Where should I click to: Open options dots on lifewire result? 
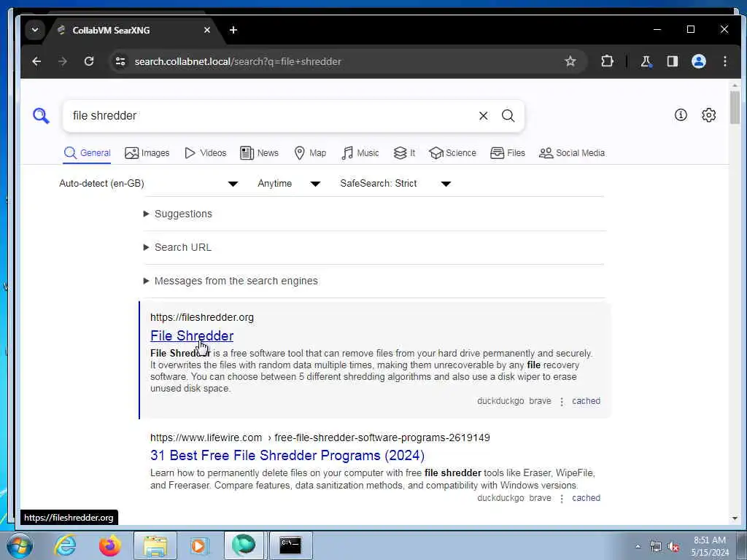pyautogui.click(x=562, y=499)
